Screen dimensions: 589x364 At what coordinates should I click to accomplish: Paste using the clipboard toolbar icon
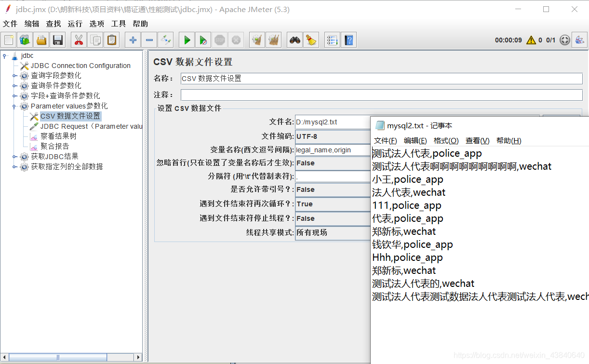pyautogui.click(x=112, y=40)
